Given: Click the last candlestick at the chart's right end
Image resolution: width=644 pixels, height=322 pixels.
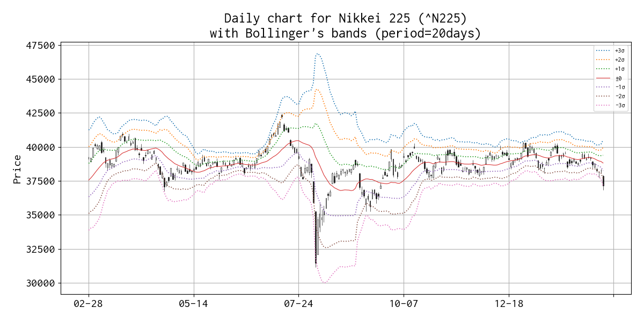Looking at the screenshot, I should pyautogui.click(x=604, y=181).
